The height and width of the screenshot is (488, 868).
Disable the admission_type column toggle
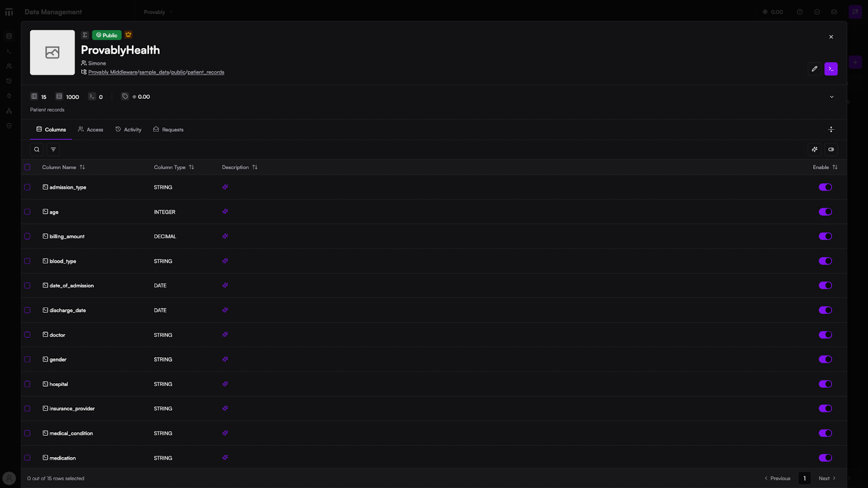point(825,187)
